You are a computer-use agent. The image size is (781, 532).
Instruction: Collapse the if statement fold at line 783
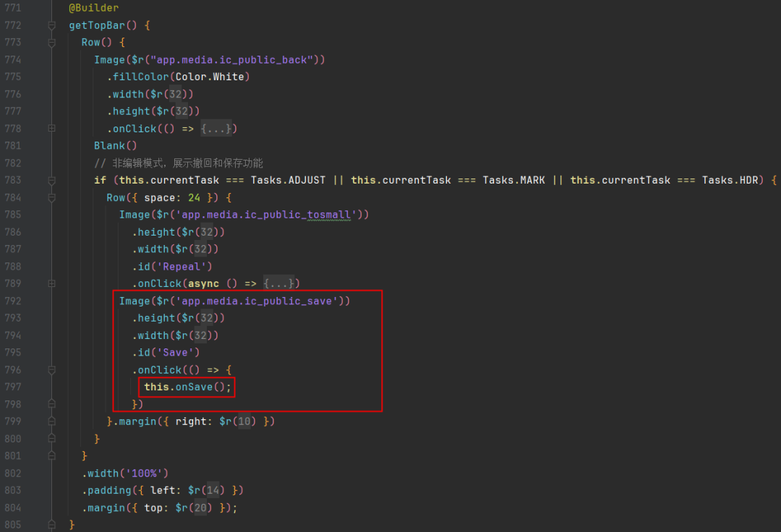[x=51, y=180]
